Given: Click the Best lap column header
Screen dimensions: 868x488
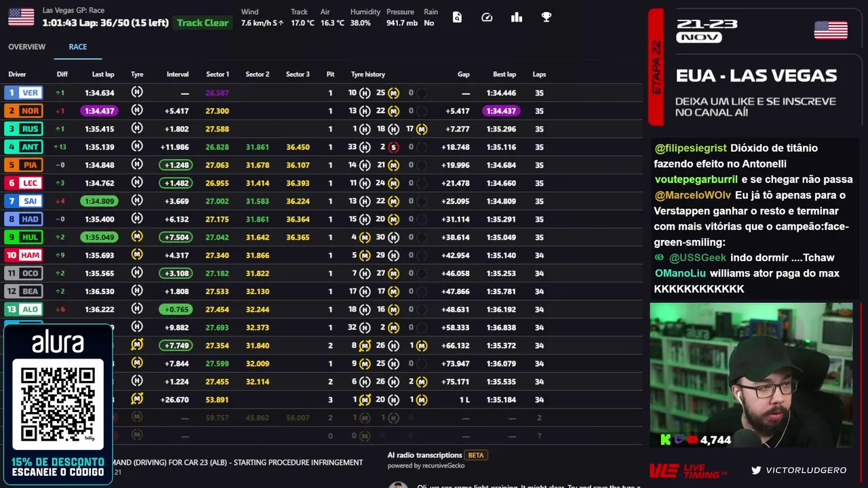Looking at the screenshot, I should 504,75.
